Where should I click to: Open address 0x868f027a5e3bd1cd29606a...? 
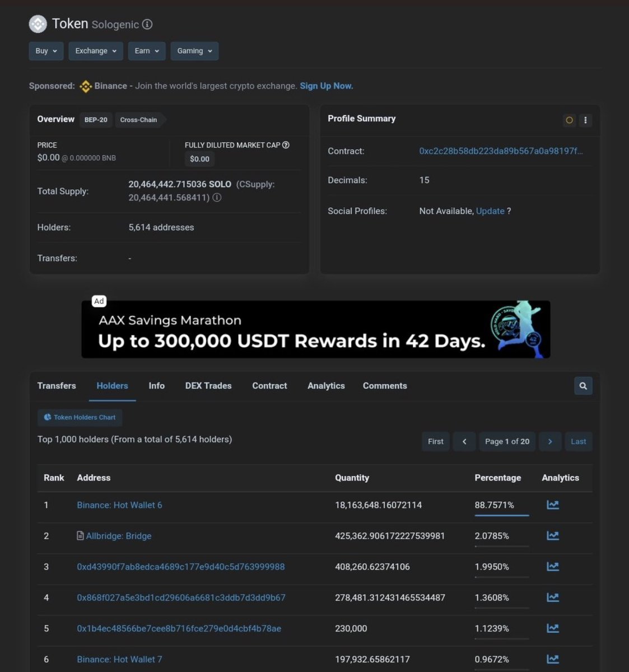tap(181, 598)
